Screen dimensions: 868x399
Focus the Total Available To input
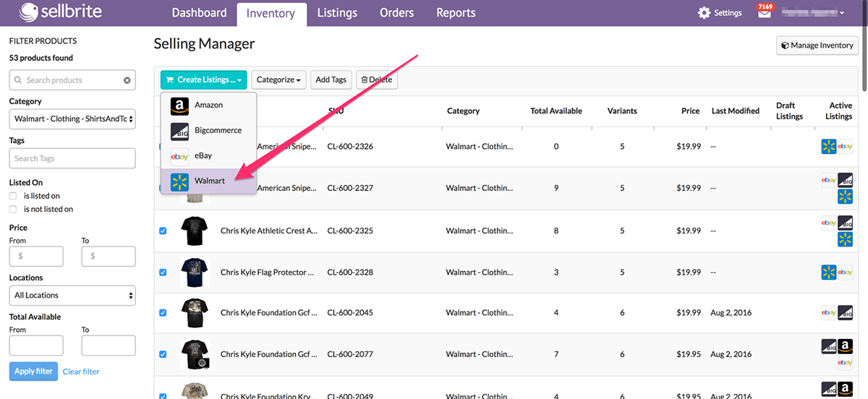pyautogui.click(x=109, y=346)
